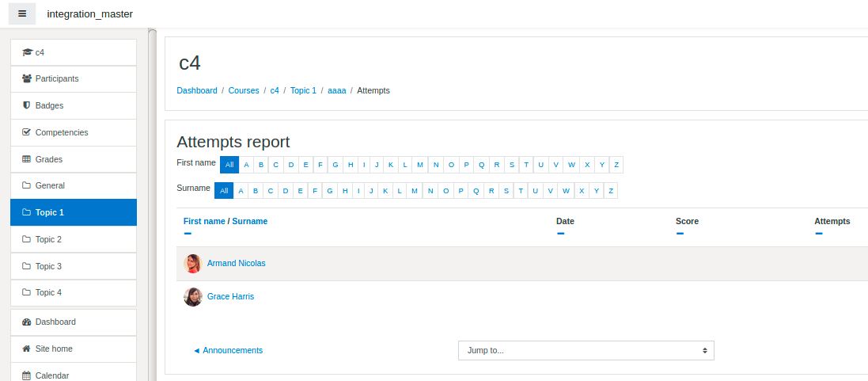Filter First name by letter A
The image size is (868, 381).
coord(246,165)
